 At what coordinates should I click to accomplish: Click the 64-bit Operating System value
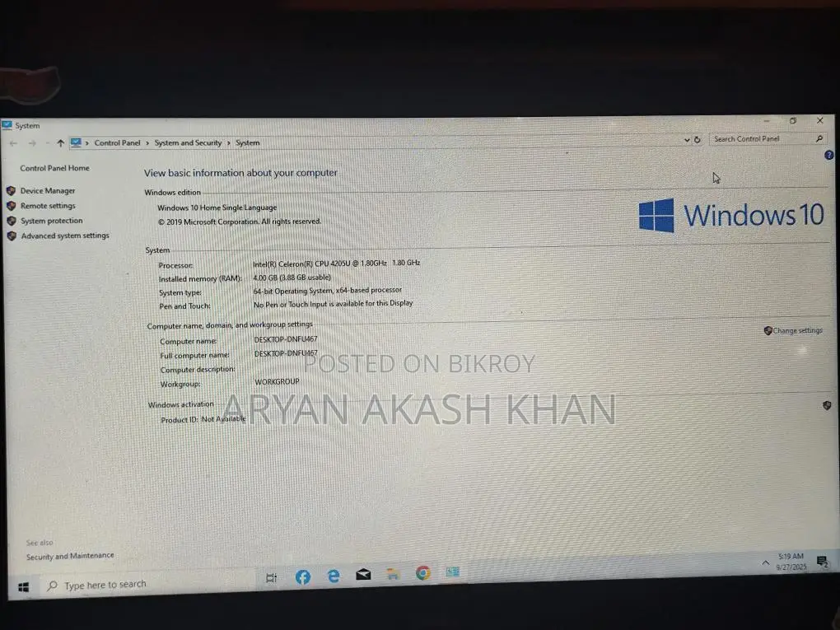pyautogui.click(x=327, y=291)
